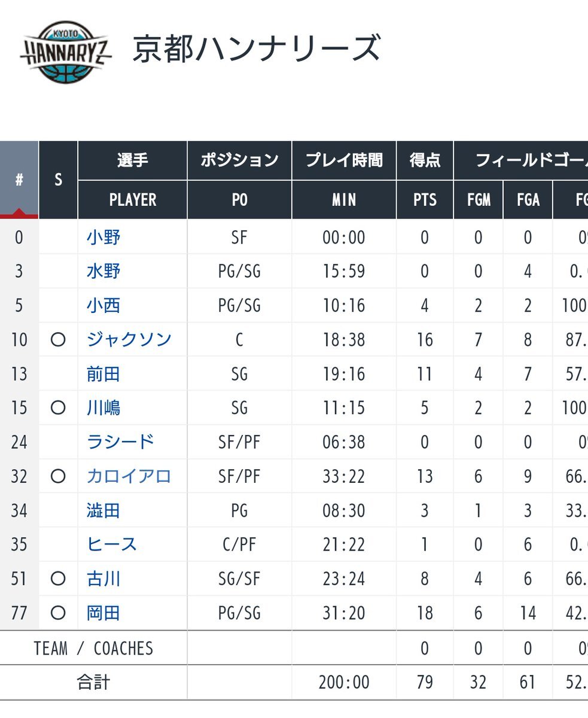
Task: Open player 澁田 profile link
Action: [103, 510]
